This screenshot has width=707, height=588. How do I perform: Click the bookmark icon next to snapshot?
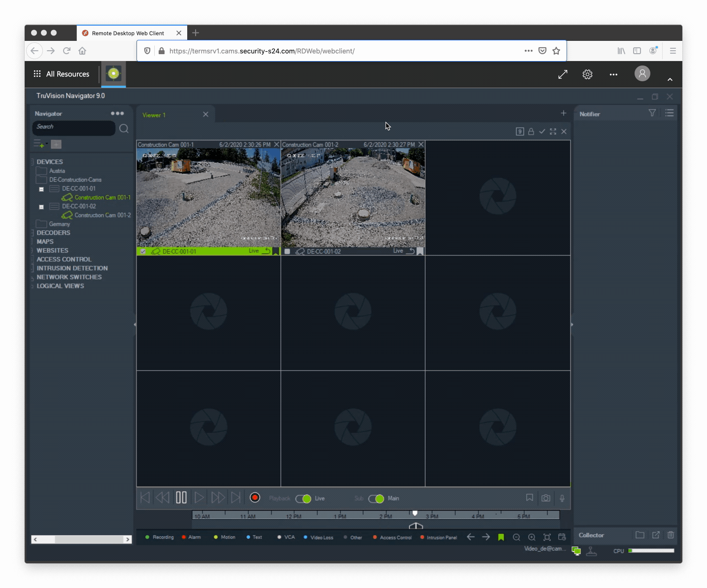529,498
